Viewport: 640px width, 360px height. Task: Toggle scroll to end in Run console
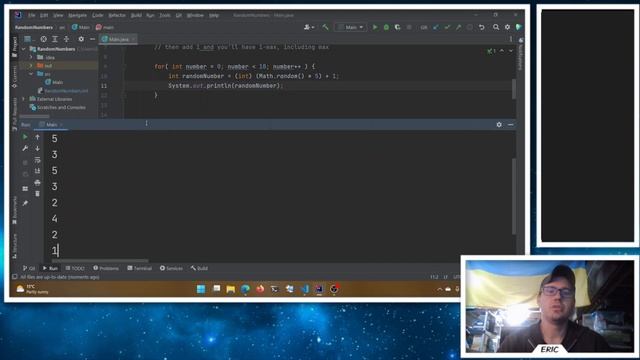(37, 171)
